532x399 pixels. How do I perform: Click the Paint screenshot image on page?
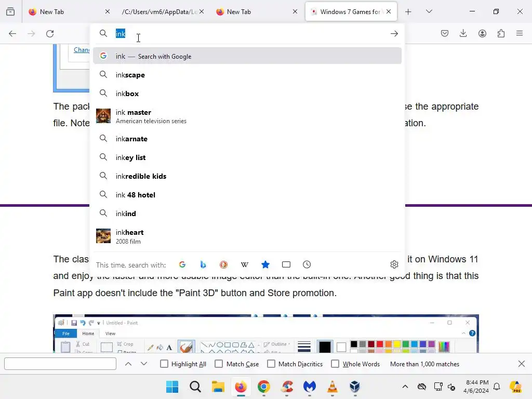coord(266,334)
